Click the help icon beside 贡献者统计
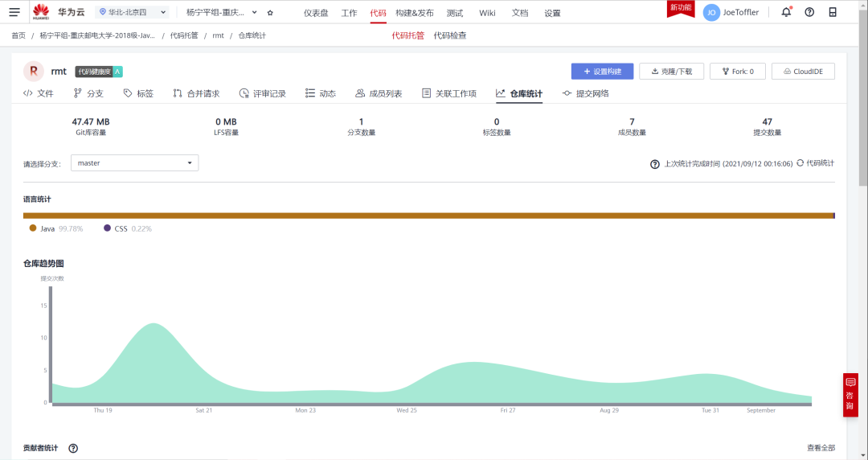The width and height of the screenshot is (868, 460). [x=73, y=449]
